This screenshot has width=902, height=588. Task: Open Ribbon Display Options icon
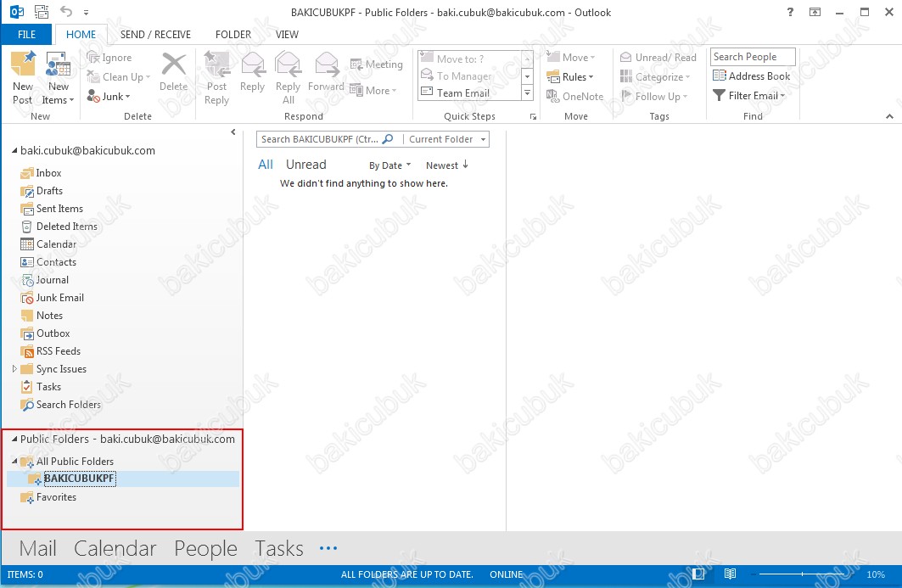pyautogui.click(x=815, y=12)
